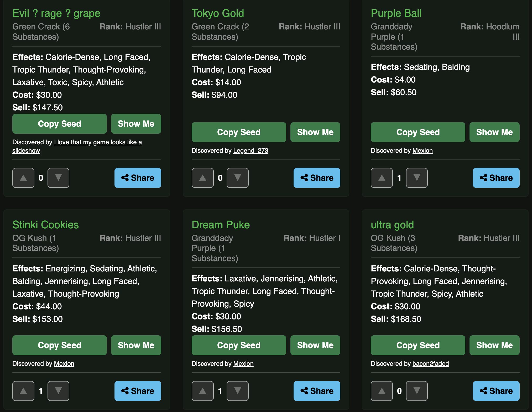Image resolution: width=532 pixels, height=412 pixels.
Task: Share the Dream Puke recipe
Action: [317, 391]
